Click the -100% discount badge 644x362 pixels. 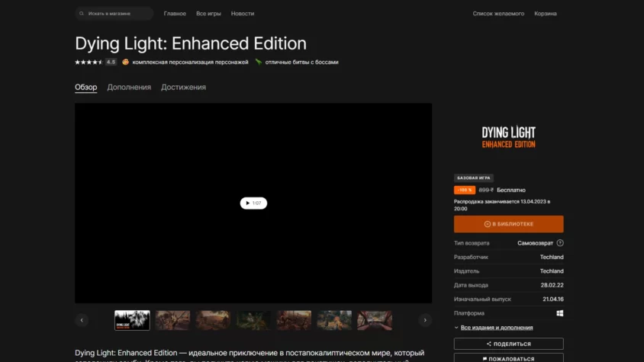tap(465, 190)
